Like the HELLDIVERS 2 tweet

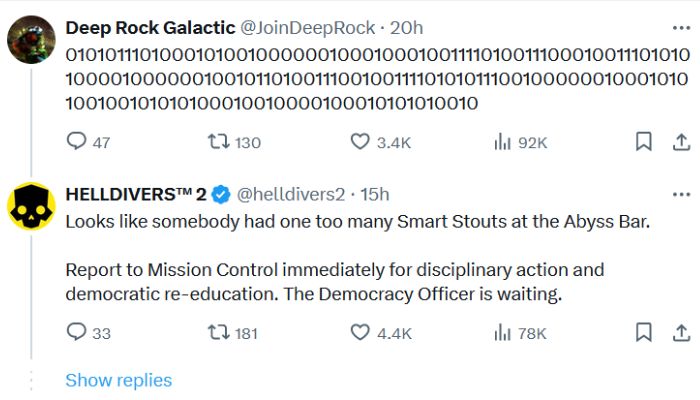pyautogui.click(x=360, y=333)
